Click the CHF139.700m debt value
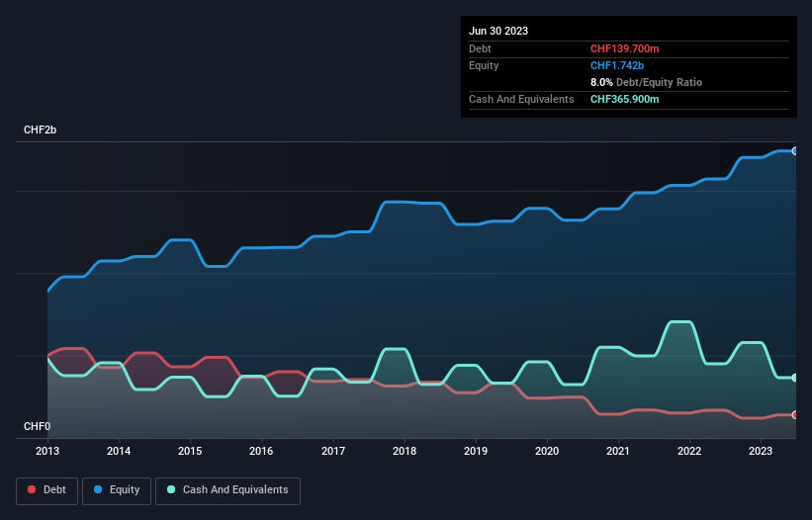This screenshot has height=520, width=812. click(624, 48)
